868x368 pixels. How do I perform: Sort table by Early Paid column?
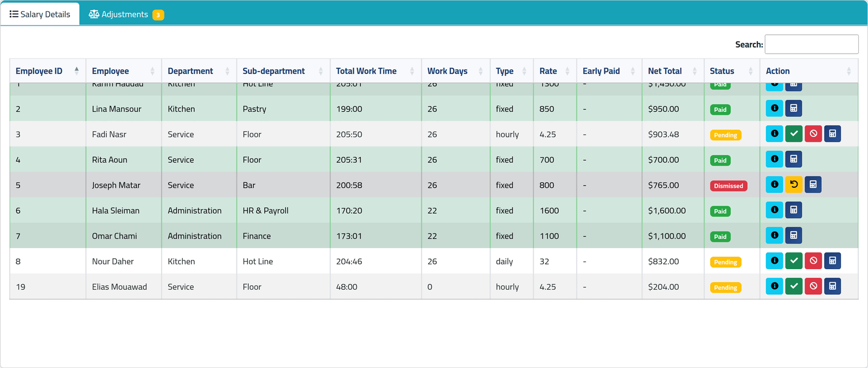(x=609, y=71)
